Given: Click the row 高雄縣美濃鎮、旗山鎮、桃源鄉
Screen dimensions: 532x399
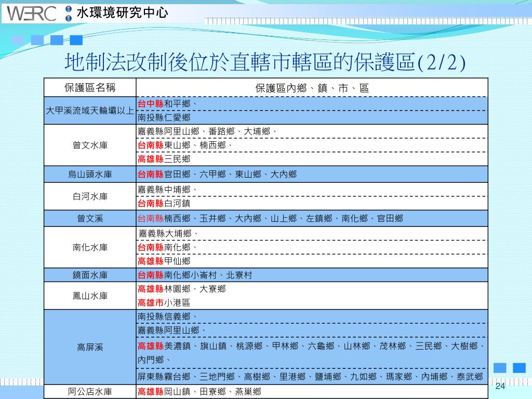Looking at the screenshot, I should tap(312, 346).
